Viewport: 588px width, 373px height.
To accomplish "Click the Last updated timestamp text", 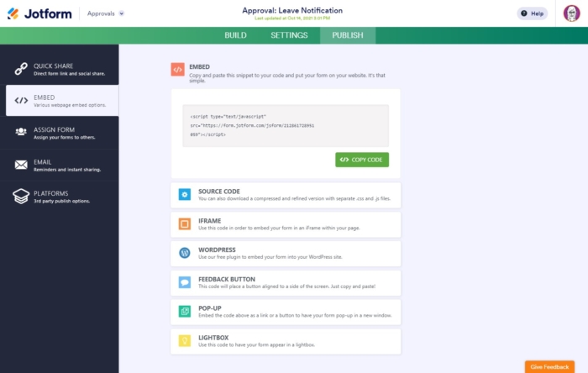I will pos(292,18).
